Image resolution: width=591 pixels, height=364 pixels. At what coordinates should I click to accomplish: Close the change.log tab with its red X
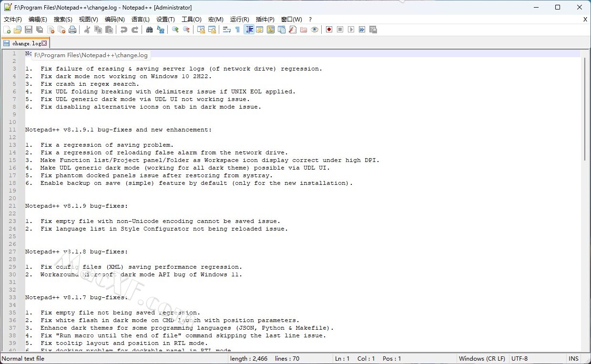click(44, 43)
